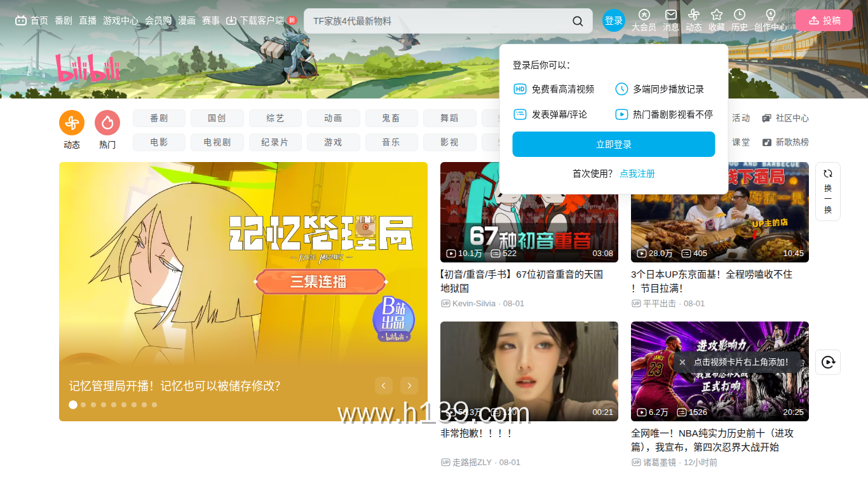Click the blue 立即登录 button

pos(614,144)
